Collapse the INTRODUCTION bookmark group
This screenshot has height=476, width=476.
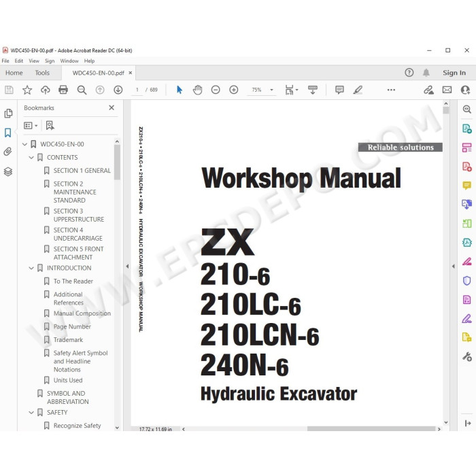(31, 268)
